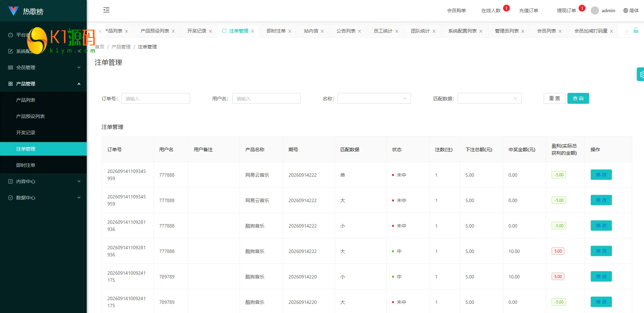
Task: Open the floating settings gear icon
Action: click(641, 74)
